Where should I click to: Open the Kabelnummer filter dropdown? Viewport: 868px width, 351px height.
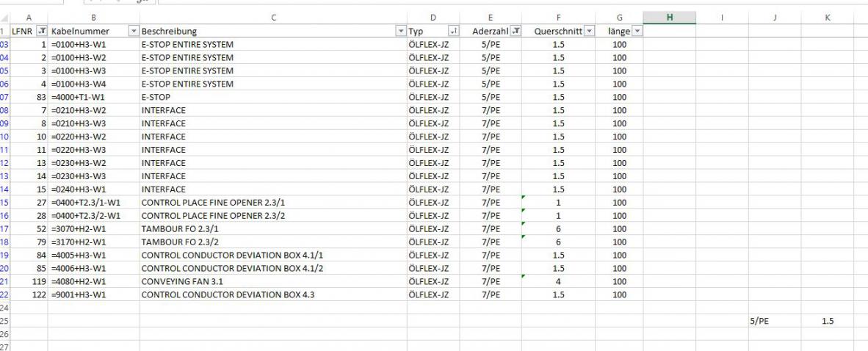pos(134,31)
